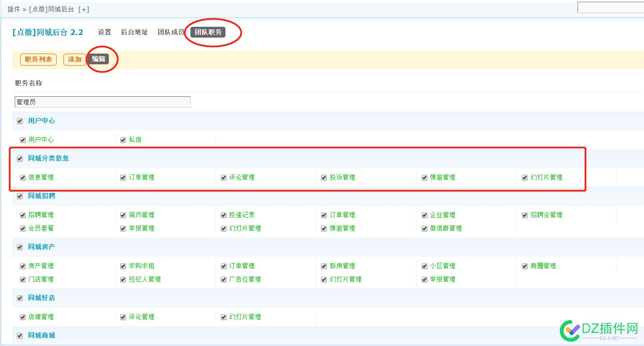The image size is (644, 346).
Task: Uncheck the 信息管理 checkbox
Action: pyautogui.click(x=23, y=178)
